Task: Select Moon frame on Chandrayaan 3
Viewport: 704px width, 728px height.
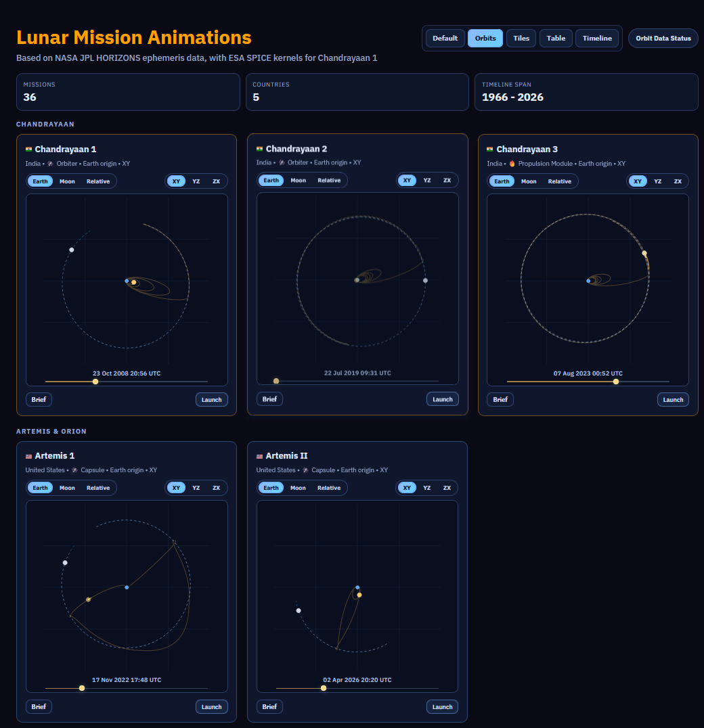Action: (x=528, y=181)
